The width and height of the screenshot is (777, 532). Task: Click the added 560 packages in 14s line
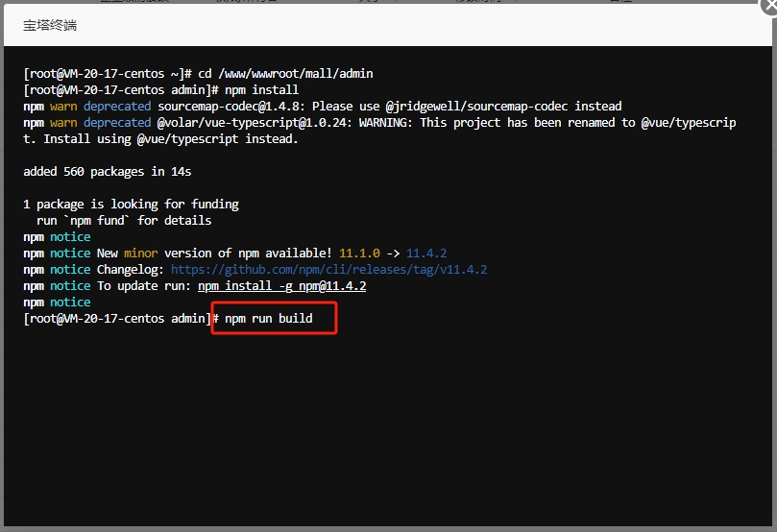[x=107, y=172]
